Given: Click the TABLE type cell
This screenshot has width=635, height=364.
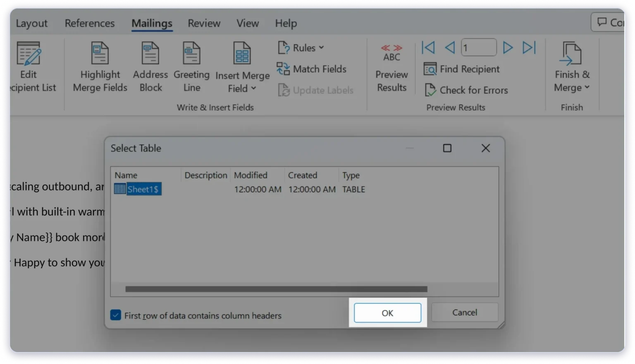Looking at the screenshot, I should coord(353,189).
